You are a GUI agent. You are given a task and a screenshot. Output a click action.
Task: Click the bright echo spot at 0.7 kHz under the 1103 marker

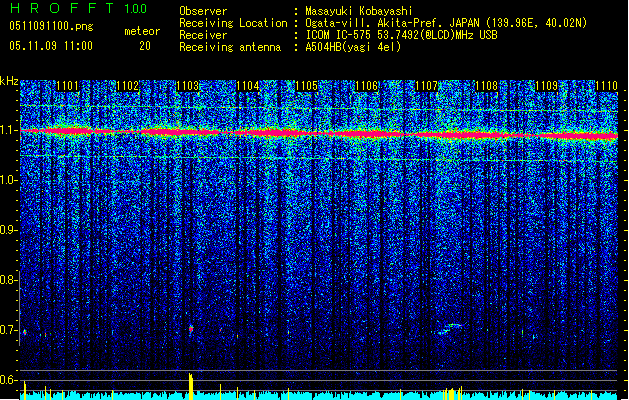click(191, 329)
